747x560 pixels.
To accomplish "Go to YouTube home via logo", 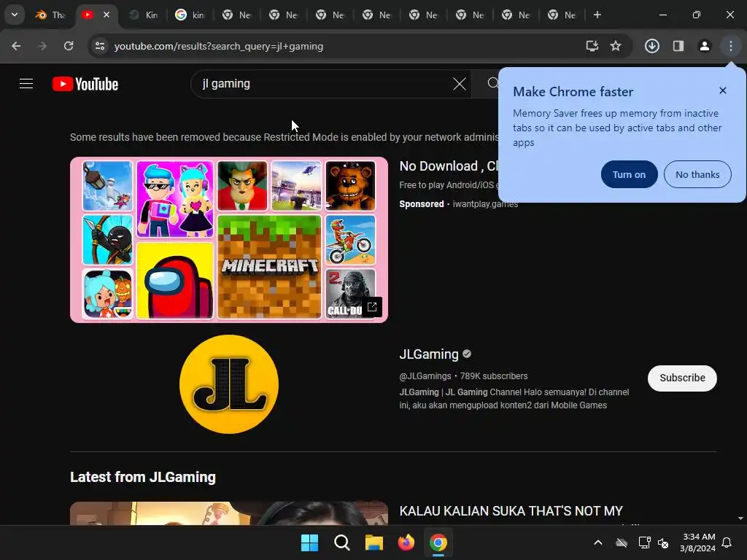I will [x=85, y=84].
